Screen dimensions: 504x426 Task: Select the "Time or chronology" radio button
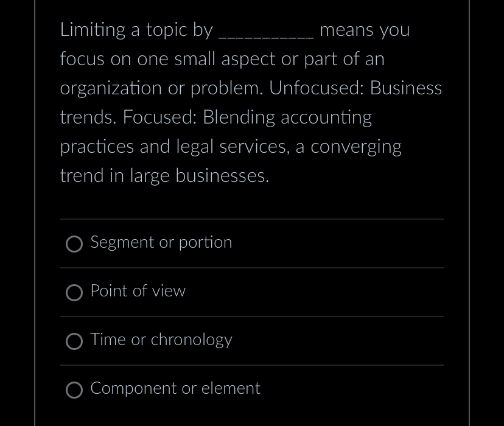[74, 341]
